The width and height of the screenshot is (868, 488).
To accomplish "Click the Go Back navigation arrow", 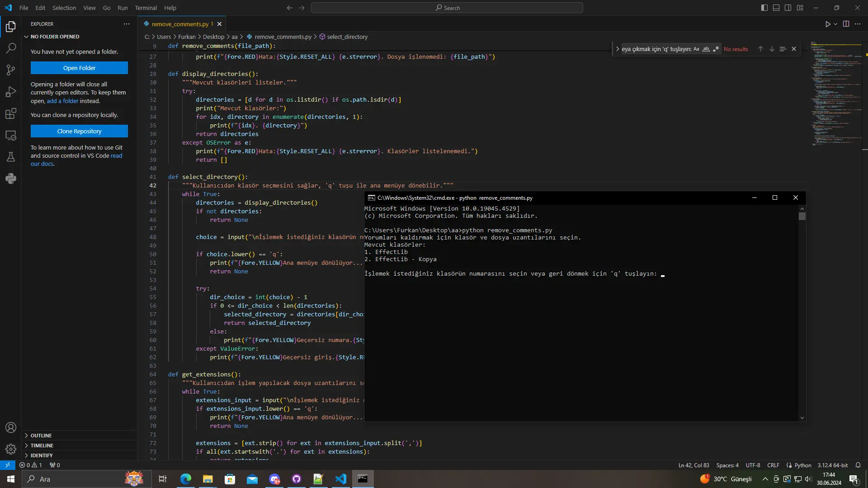I will pos(290,8).
